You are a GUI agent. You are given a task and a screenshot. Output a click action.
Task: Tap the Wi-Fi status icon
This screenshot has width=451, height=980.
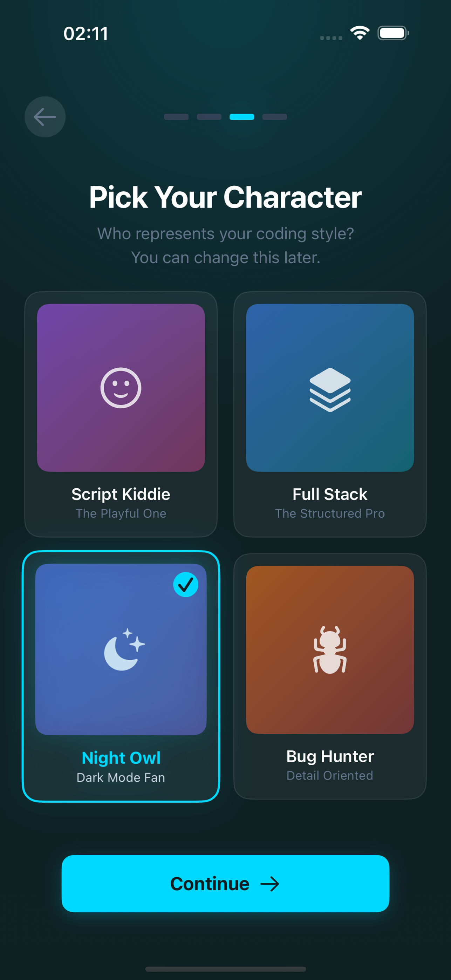(360, 33)
